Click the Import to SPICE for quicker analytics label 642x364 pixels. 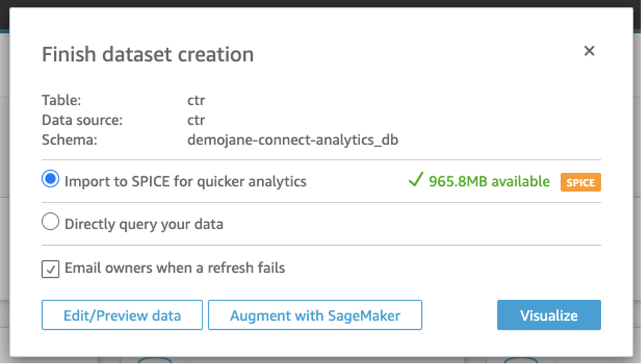(x=185, y=181)
